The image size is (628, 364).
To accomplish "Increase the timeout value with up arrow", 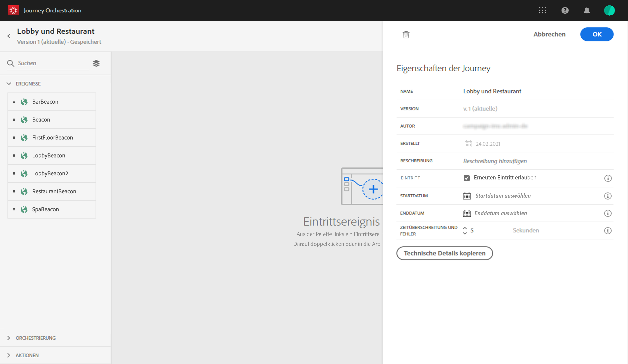I will pyautogui.click(x=465, y=228).
